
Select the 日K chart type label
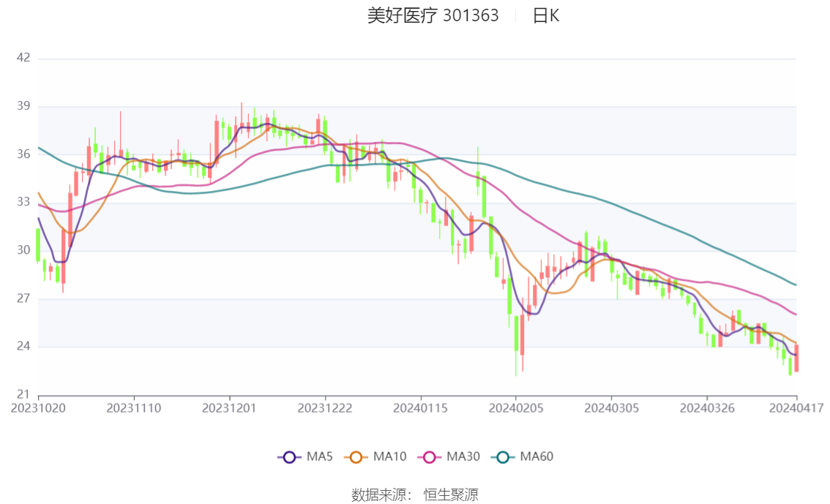(546, 16)
